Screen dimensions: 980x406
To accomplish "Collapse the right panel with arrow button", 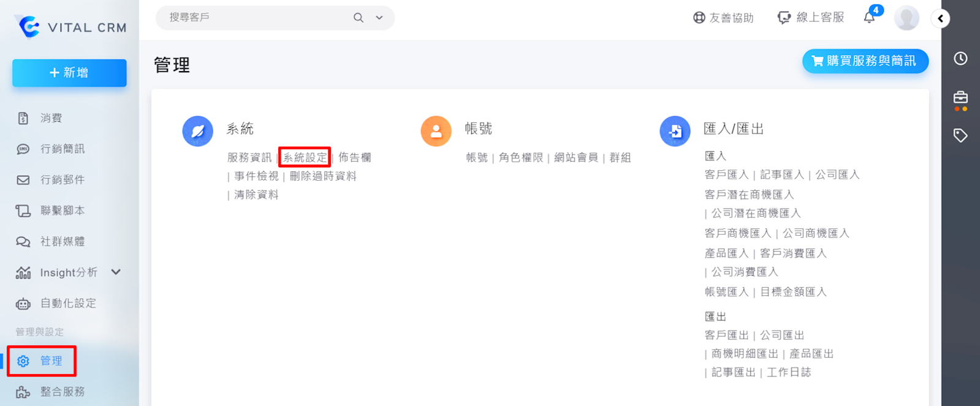I will (x=940, y=18).
